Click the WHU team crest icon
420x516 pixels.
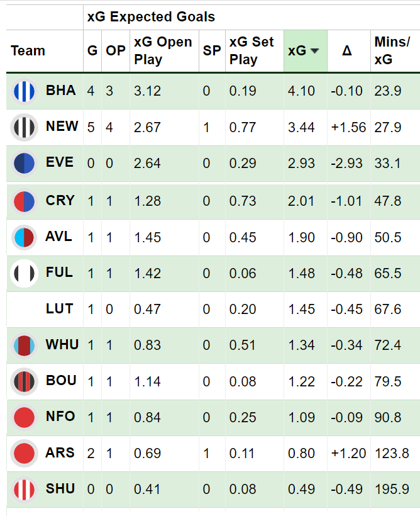[25, 345]
